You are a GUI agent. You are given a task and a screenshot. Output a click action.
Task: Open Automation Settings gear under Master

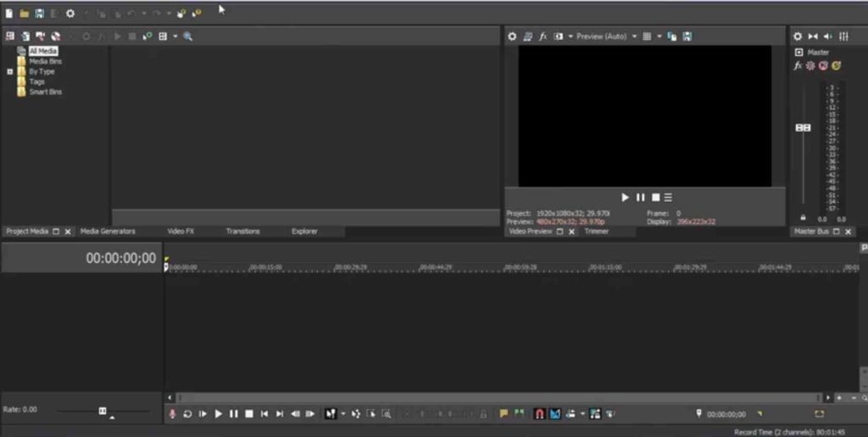pos(810,66)
